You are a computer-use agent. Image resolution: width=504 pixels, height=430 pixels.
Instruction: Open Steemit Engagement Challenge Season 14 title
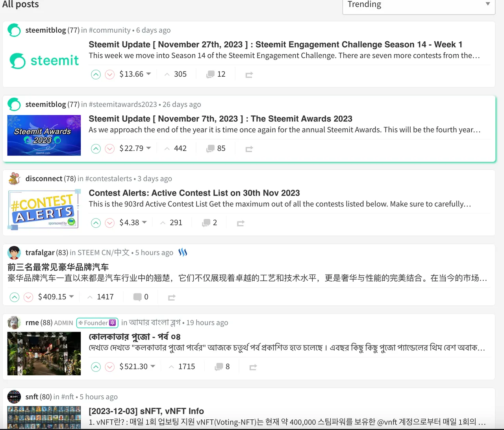click(276, 44)
